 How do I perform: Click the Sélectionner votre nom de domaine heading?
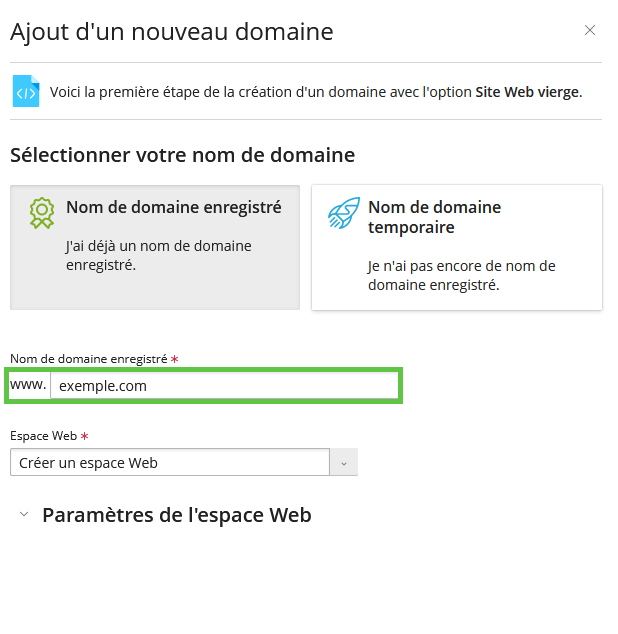[182, 155]
